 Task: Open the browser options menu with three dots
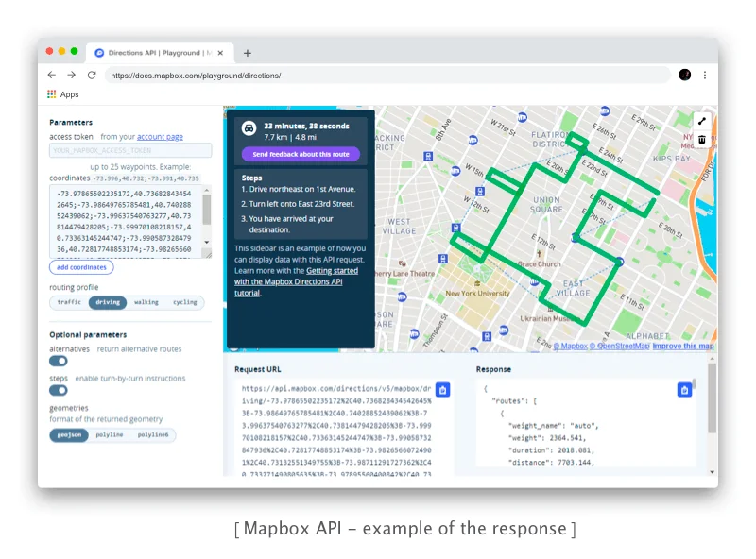point(705,75)
